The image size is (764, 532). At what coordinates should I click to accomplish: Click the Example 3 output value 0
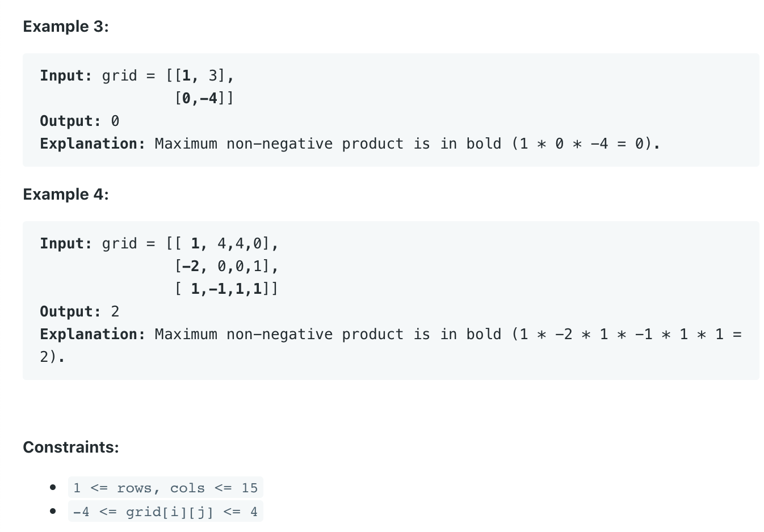coord(115,121)
